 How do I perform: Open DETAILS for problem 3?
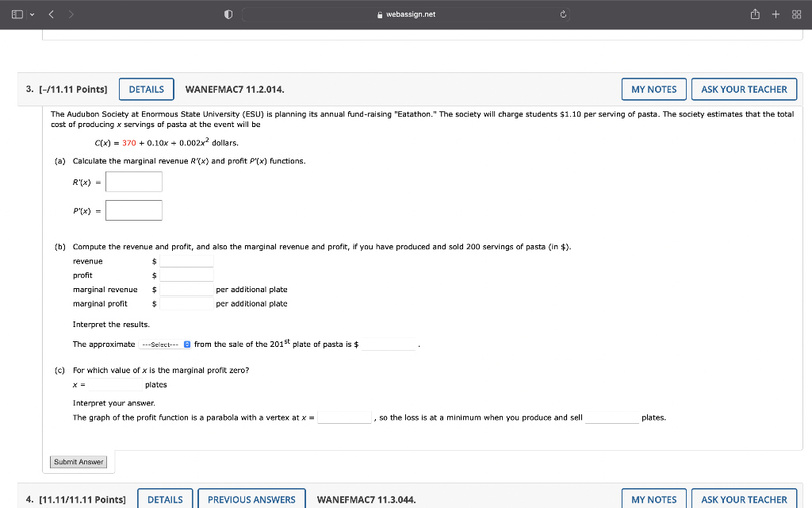coord(146,89)
